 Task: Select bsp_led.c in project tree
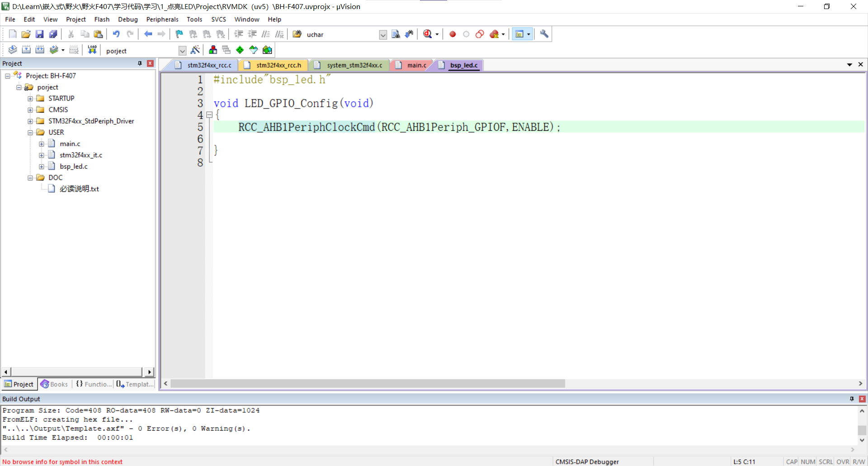[74, 166]
